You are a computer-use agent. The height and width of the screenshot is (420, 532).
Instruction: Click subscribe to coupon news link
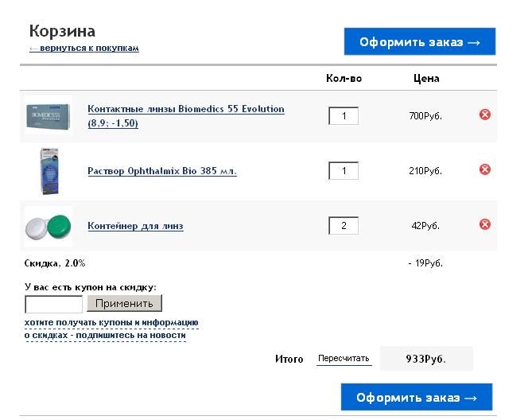pyautogui.click(x=111, y=329)
